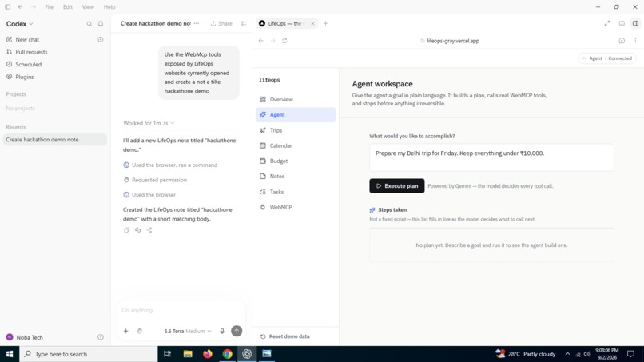This screenshot has width=644, height=362.
Task: Copy the assistant response
Action: 126,230
